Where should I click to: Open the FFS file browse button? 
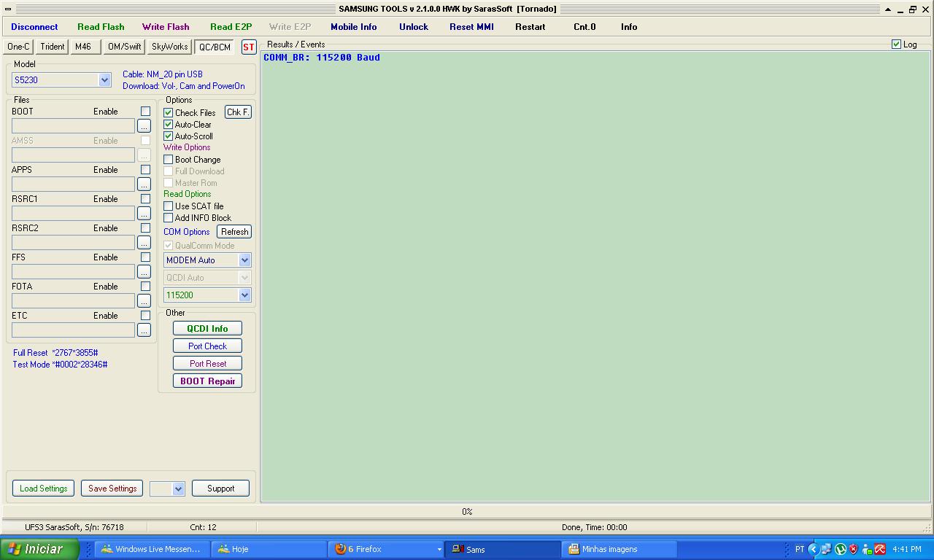click(144, 272)
